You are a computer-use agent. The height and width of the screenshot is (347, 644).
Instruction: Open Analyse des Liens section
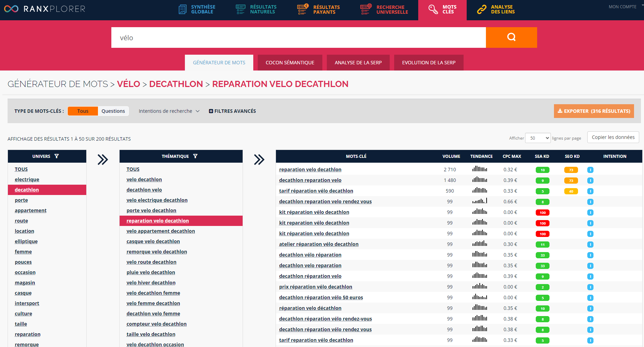coord(496,9)
